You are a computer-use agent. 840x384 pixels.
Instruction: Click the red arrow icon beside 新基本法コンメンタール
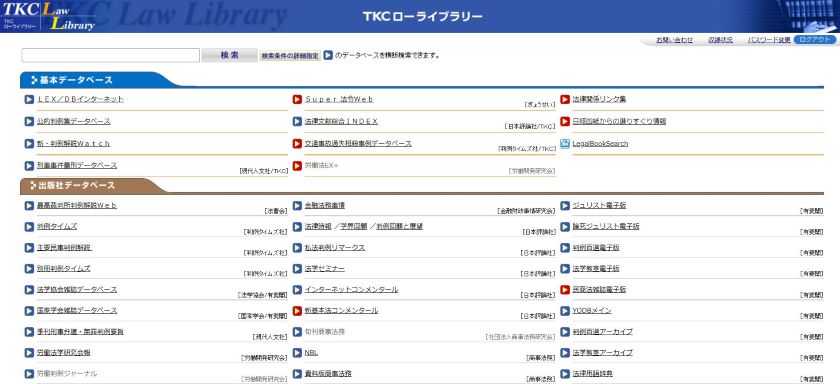point(297,311)
